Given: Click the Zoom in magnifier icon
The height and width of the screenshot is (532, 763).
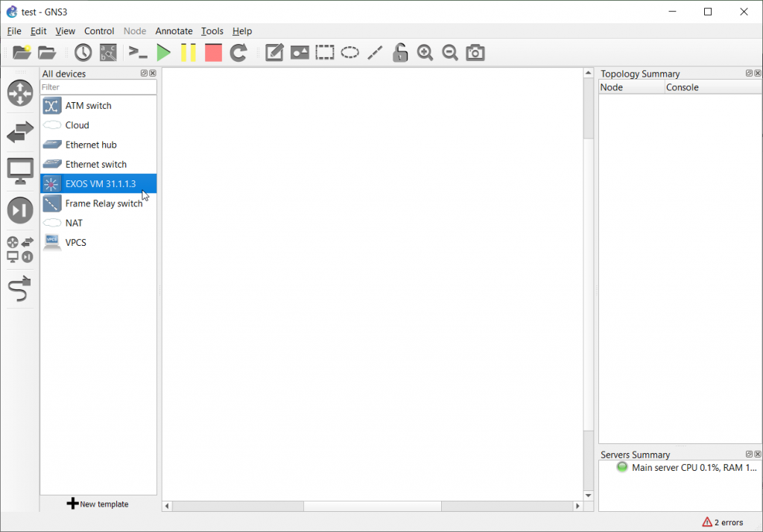Looking at the screenshot, I should (425, 53).
